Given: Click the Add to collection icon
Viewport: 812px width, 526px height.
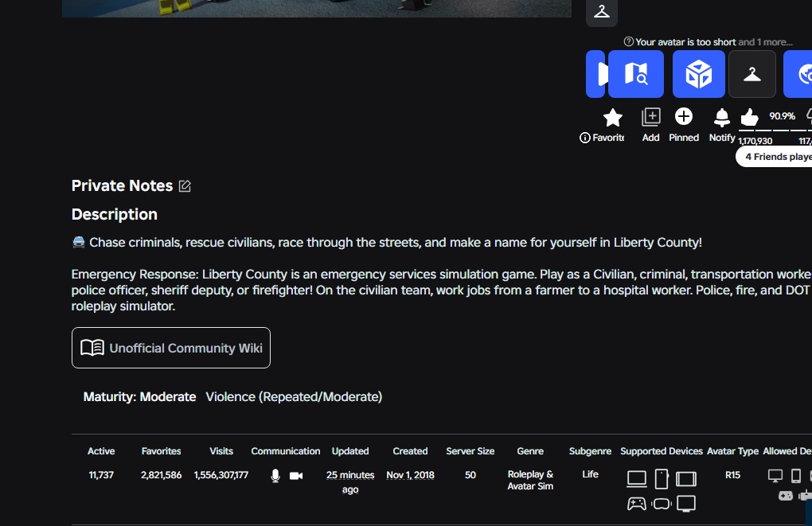Looking at the screenshot, I should [651, 117].
